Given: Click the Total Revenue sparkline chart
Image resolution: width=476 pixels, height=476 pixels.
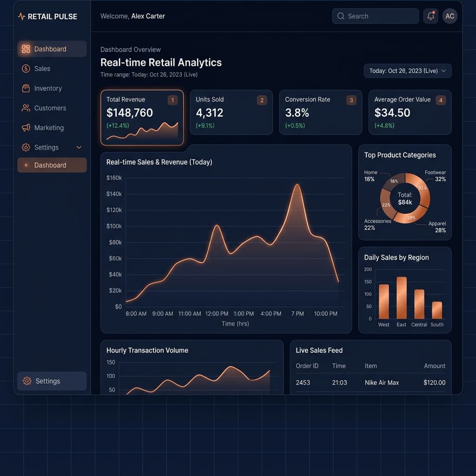Looking at the screenshot, I should coord(142,131).
